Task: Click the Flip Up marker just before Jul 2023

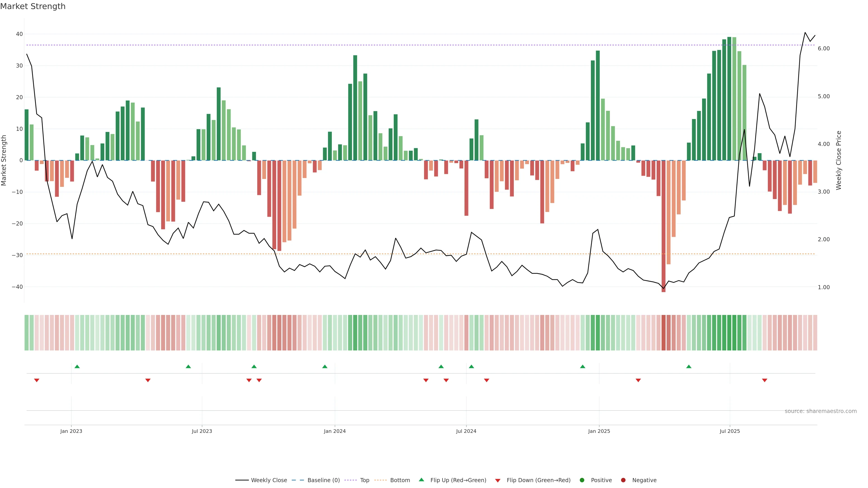Action: point(188,366)
